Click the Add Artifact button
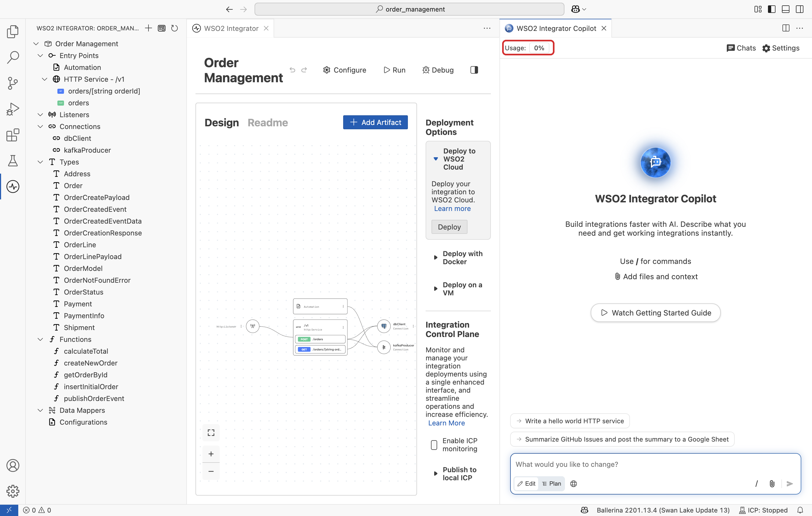812x516 pixels. (x=375, y=122)
